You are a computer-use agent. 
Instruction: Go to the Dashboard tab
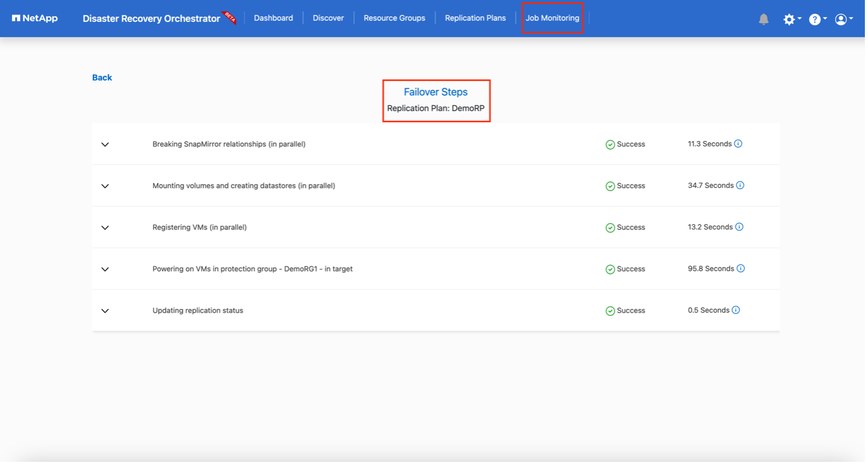click(x=273, y=18)
